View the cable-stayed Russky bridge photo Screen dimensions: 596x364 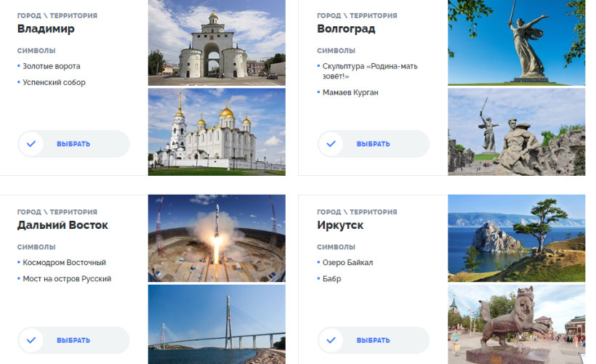click(x=217, y=324)
